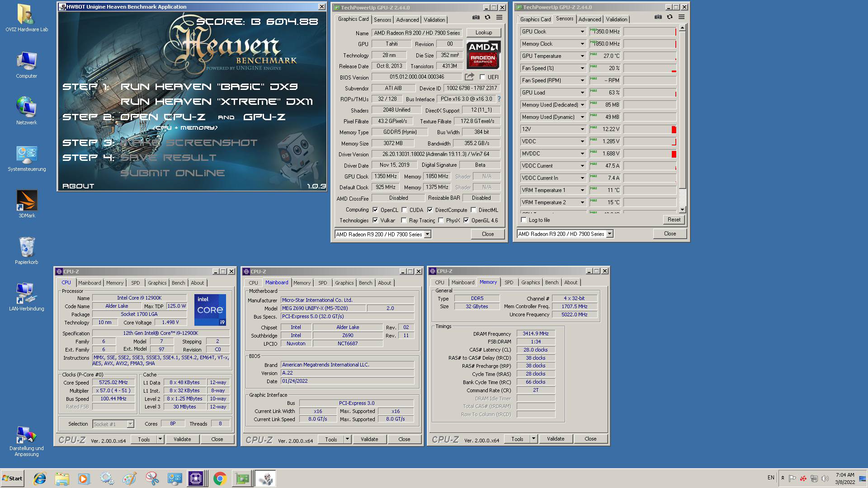Image resolution: width=868 pixels, height=488 pixels.
Task: Open Snipping Tool from the taskbar
Action: click(152, 478)
